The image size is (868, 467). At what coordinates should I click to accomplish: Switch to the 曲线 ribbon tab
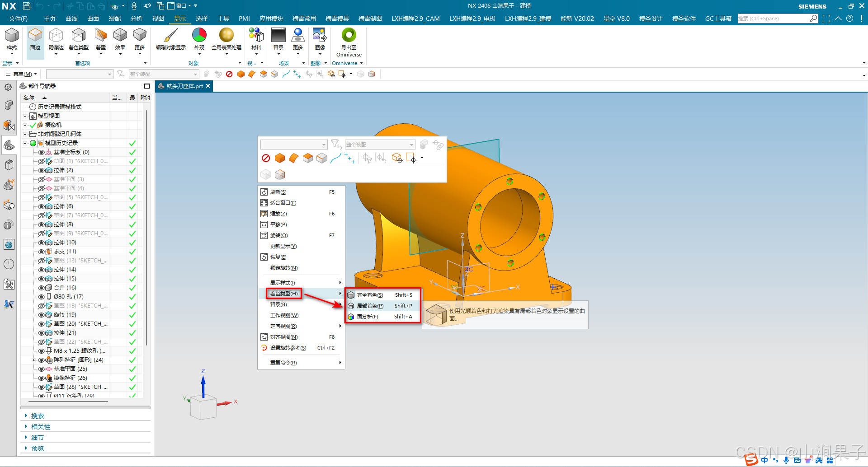(x=71, y=19)
